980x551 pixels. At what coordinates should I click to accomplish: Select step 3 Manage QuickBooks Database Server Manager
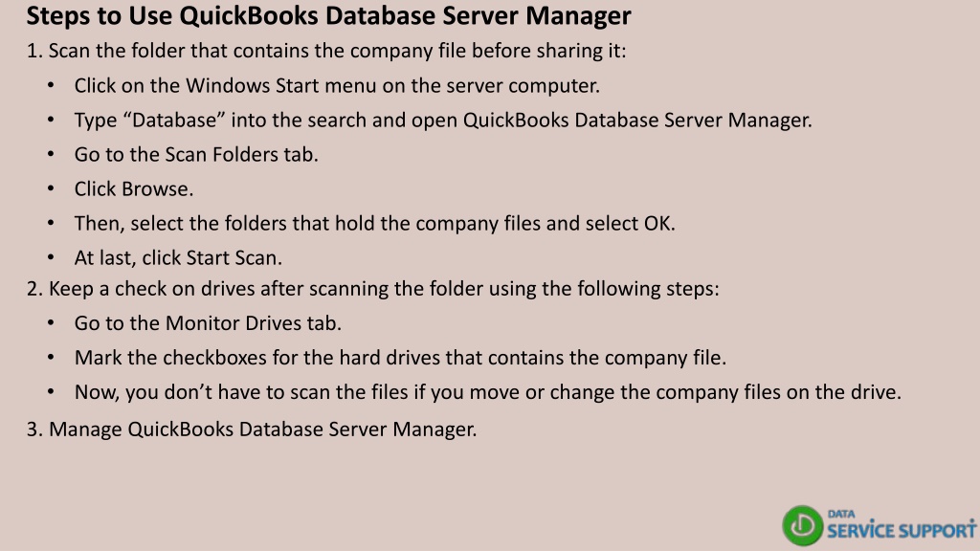(x=252, y=430)
